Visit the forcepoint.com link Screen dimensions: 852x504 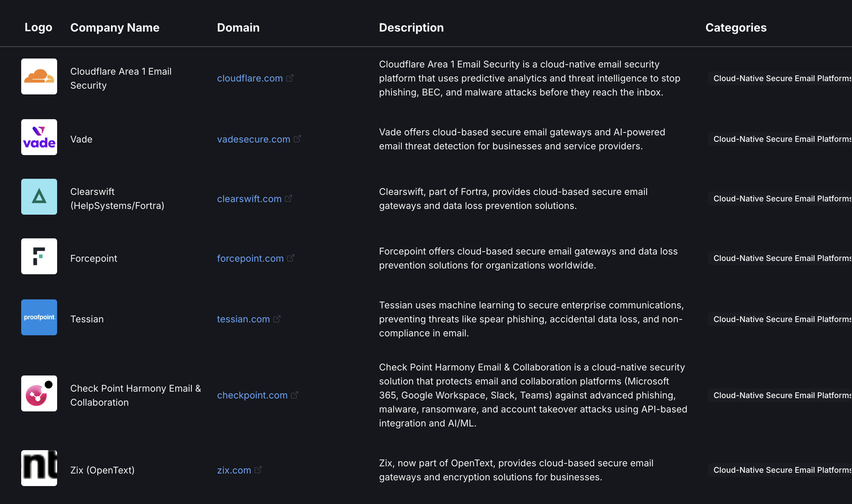(250, 258)
